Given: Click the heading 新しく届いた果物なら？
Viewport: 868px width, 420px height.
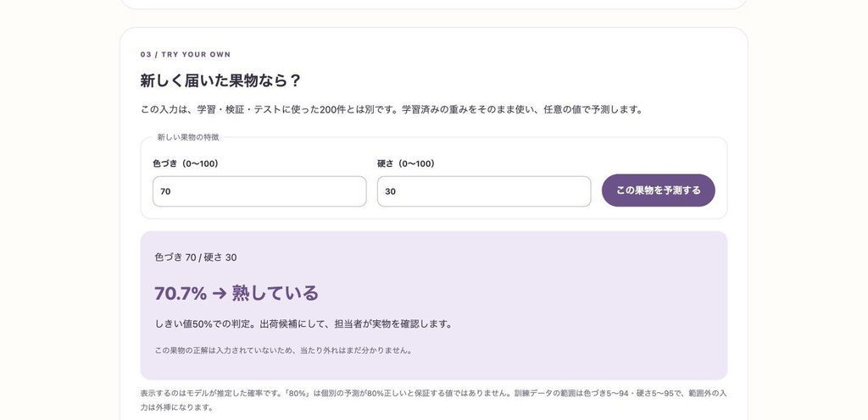Looking at the screenshot, I should (x=220, y=80).
